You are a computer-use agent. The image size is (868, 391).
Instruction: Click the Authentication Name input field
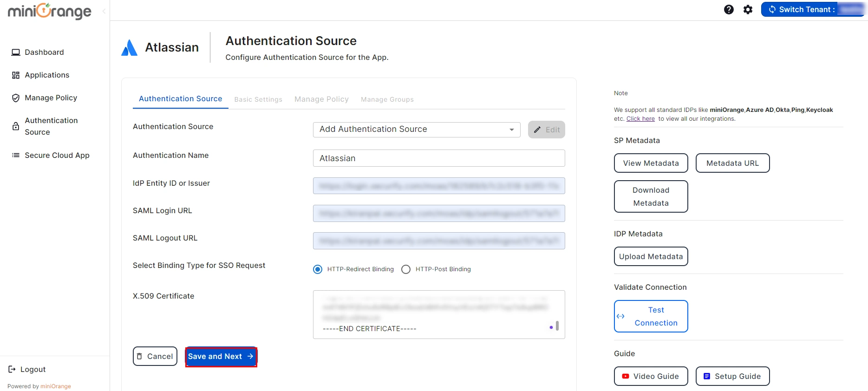pyautogui.click(x=439, y=158)
